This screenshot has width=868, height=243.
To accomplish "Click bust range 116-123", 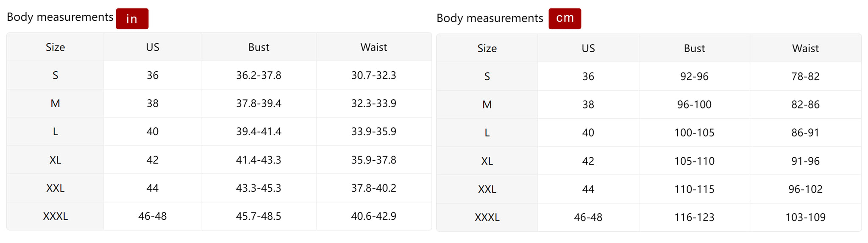I will tap(694, 217).
